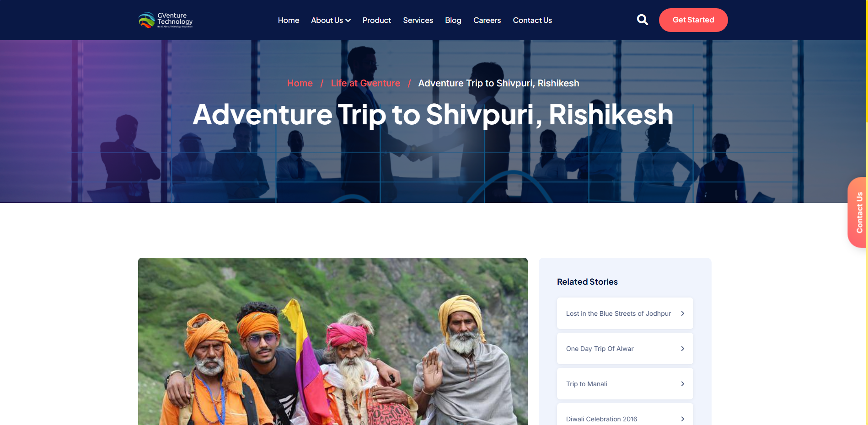Click arrow beside Diwali Celebration 2016

point(682,419)
